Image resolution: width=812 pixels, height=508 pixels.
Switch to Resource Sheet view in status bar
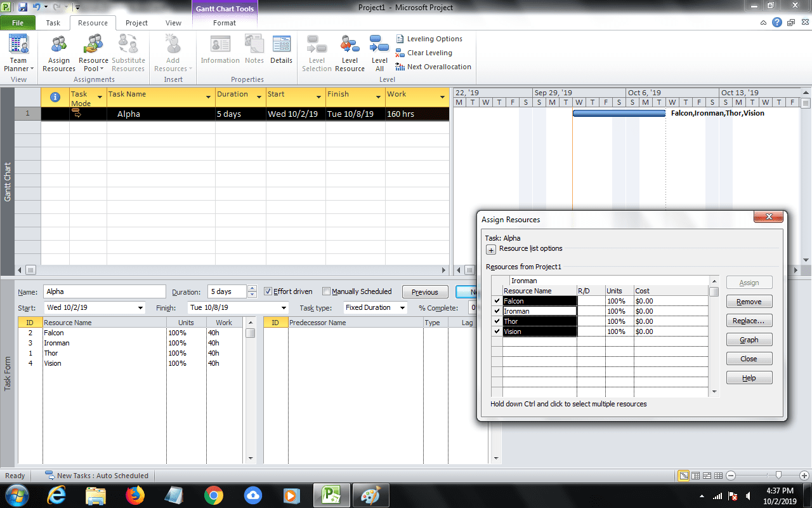click(x=718, y=476)
